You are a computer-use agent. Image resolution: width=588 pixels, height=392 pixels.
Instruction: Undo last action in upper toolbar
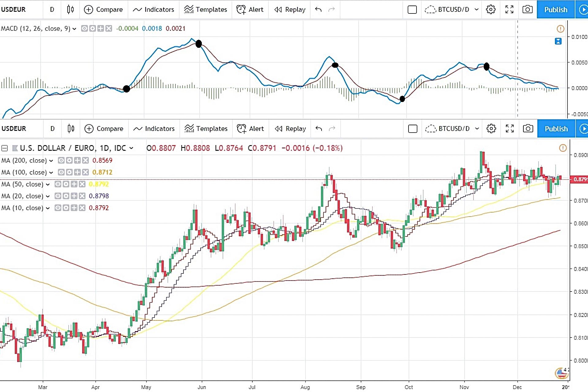pos(318,9)
